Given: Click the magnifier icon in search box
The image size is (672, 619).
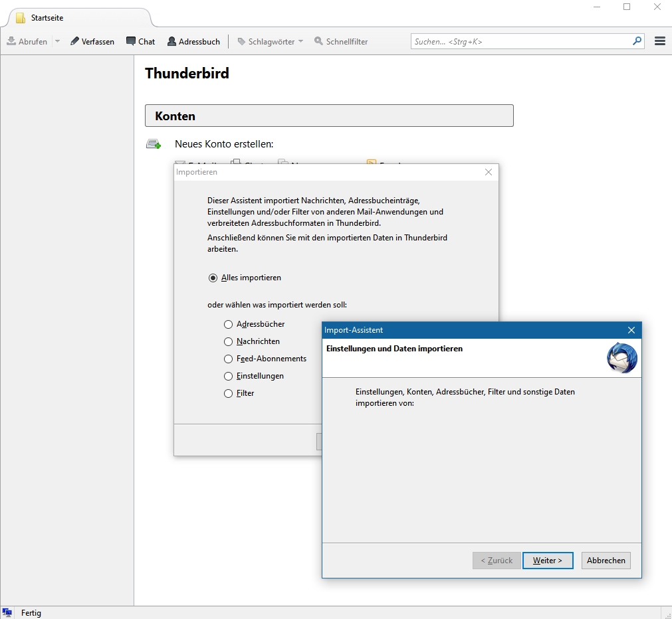Looking at the screenshot, I should pyautogui.click(x=637, y=41).
